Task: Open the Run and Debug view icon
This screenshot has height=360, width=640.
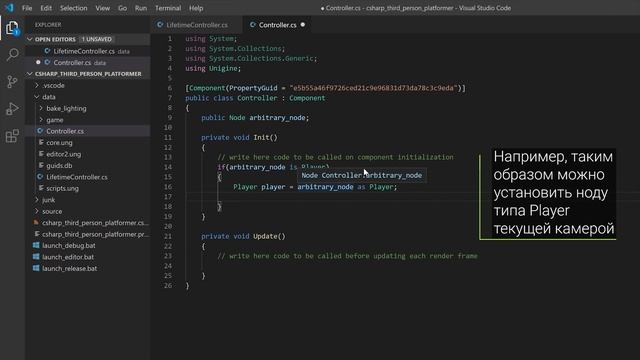Action: (x=12, y=109)
